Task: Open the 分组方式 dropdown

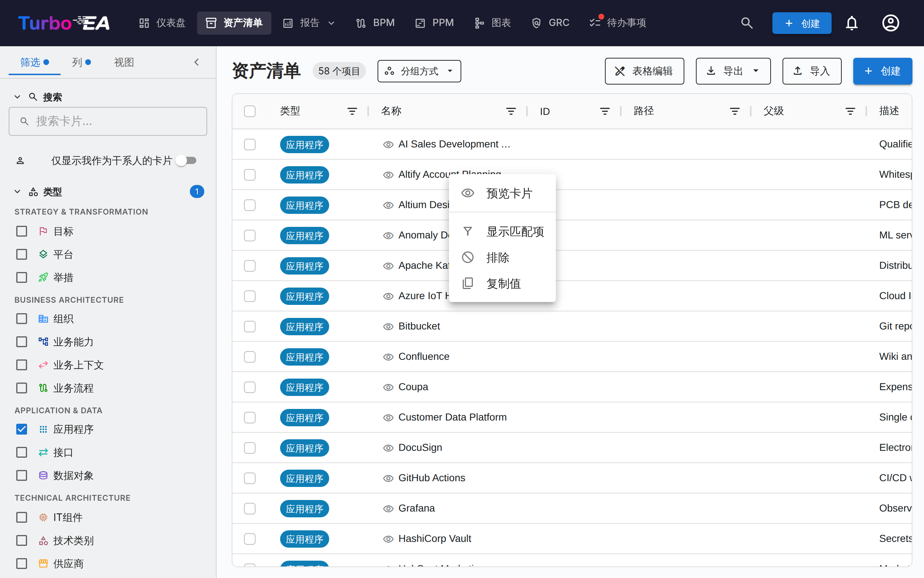Action: 419,71
